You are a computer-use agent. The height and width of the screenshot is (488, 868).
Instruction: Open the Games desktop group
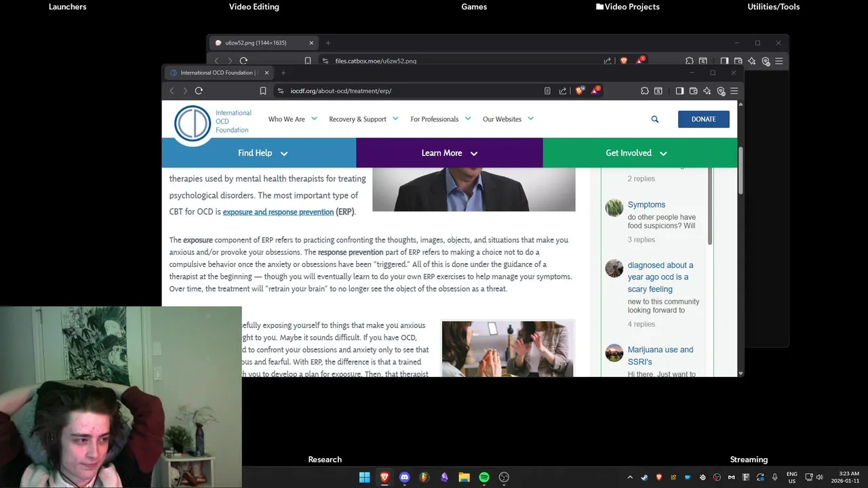474,7
